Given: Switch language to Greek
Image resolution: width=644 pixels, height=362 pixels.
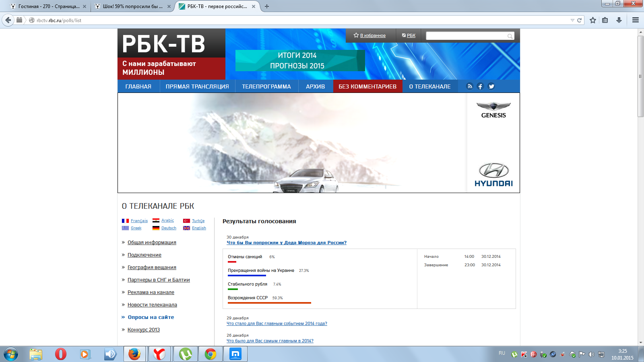Looking at the screenshot, I should coord(136,228).
